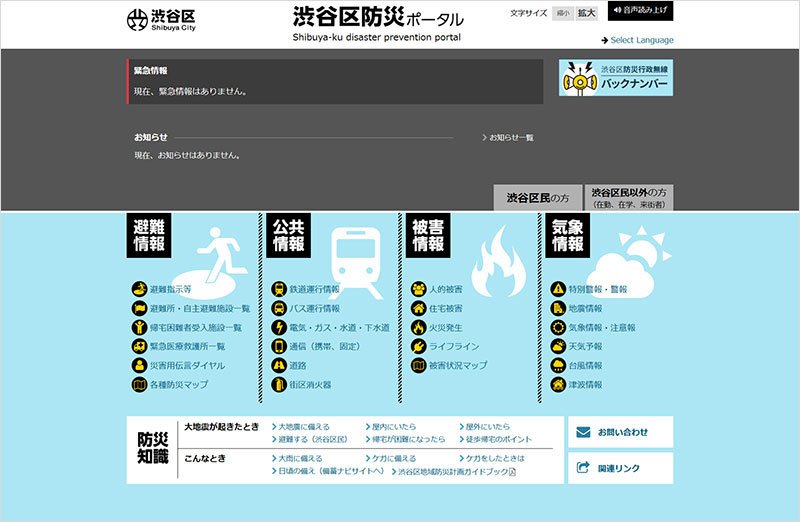The width and height of the screenshot is (800, 522).
Task: Open the 各種防災マップ map icon
Action: (x=139, y=384)
